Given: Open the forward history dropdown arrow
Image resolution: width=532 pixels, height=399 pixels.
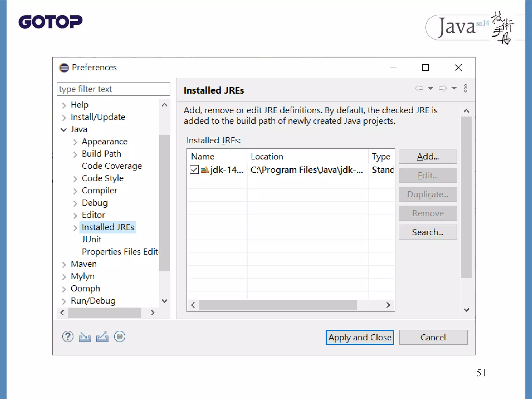Looking at the screenshot, I should 454,88.
